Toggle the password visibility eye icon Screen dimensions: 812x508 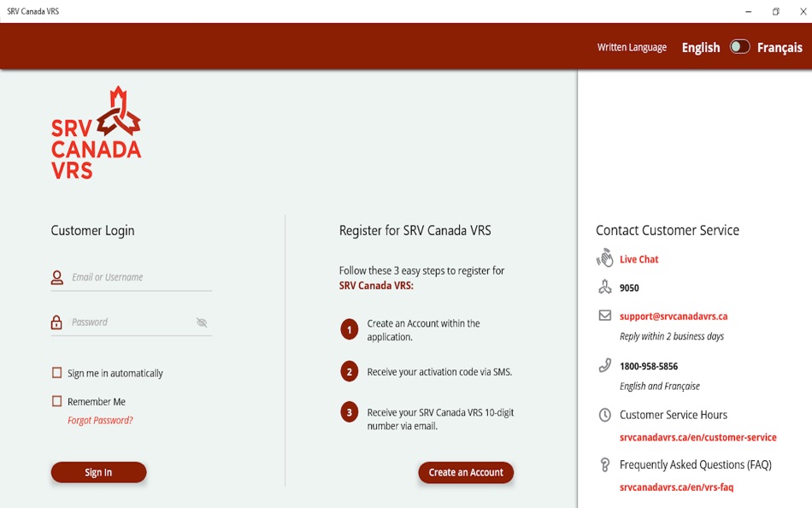tap(202, 322)
